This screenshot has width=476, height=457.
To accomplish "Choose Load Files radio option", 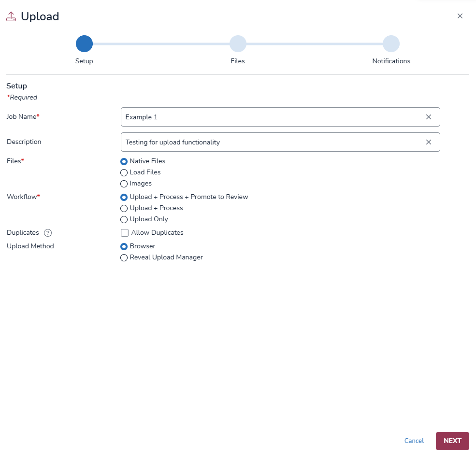I will click(x=124, y=172).
